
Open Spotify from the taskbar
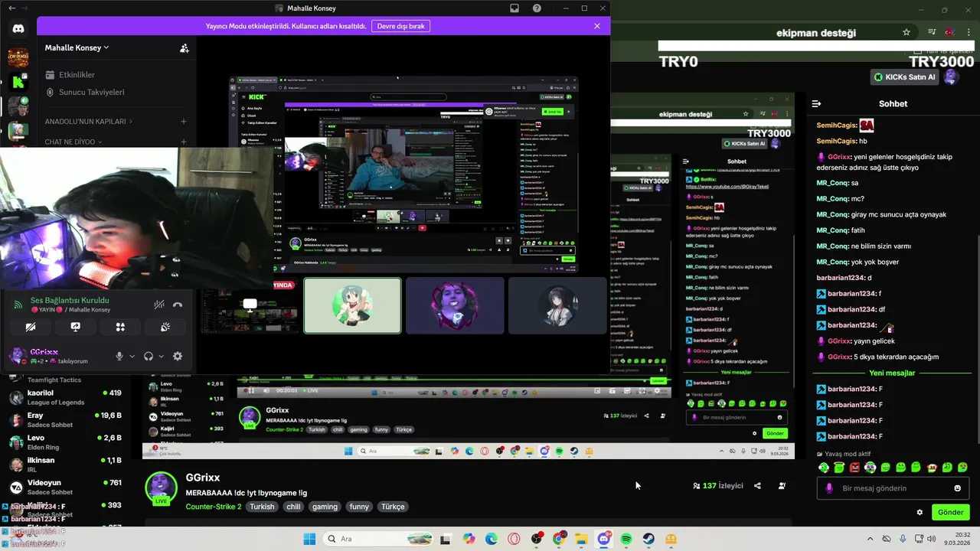[626, 539]
